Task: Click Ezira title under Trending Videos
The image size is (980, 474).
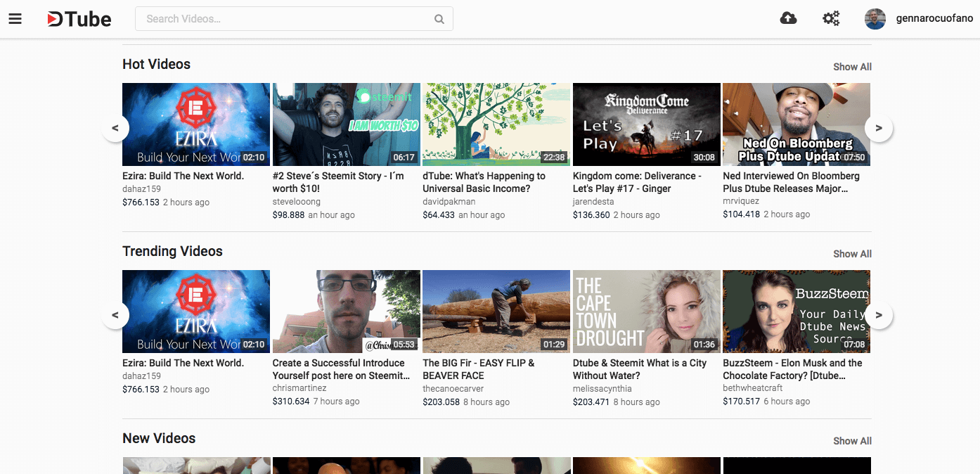Action: [x=183, y=363]
